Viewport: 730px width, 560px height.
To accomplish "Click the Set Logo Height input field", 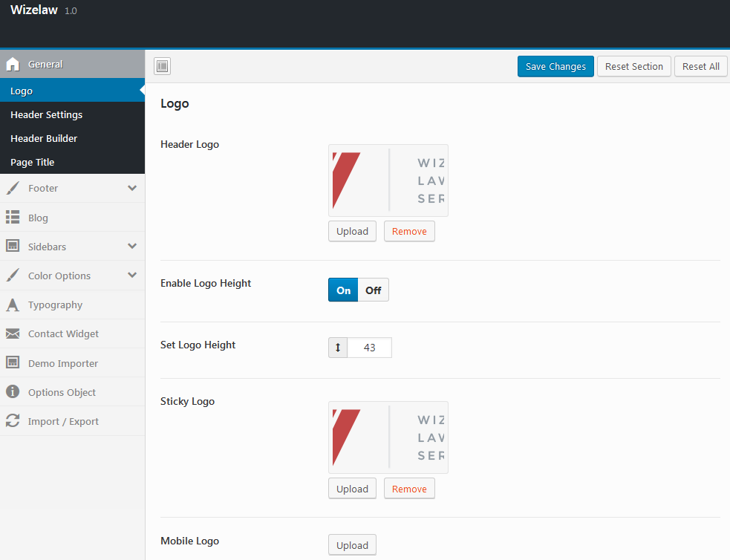I will click(369, 348).
